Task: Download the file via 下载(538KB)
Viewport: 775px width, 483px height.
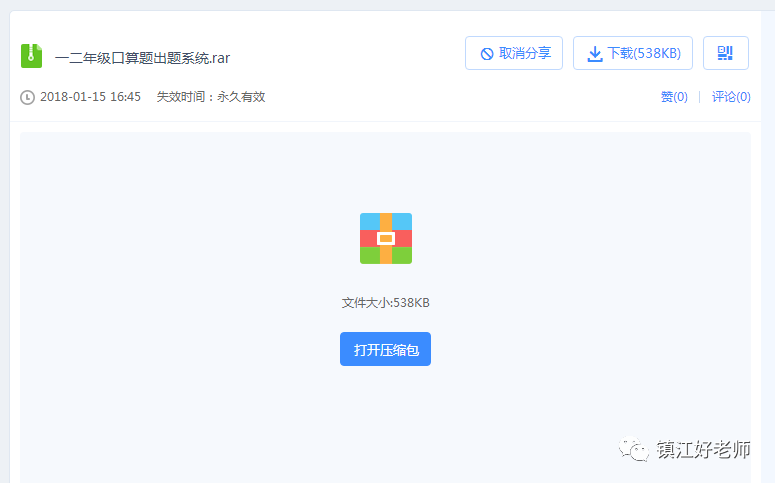Action: coord(633,53)
